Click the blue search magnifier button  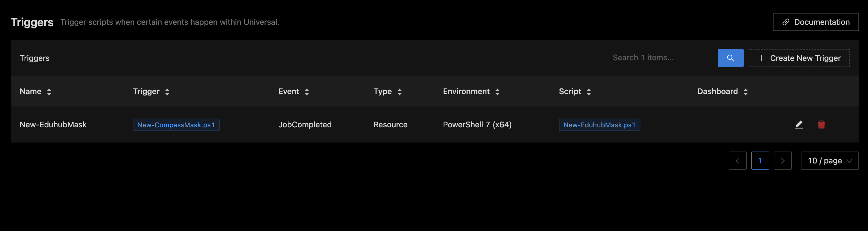730,58
